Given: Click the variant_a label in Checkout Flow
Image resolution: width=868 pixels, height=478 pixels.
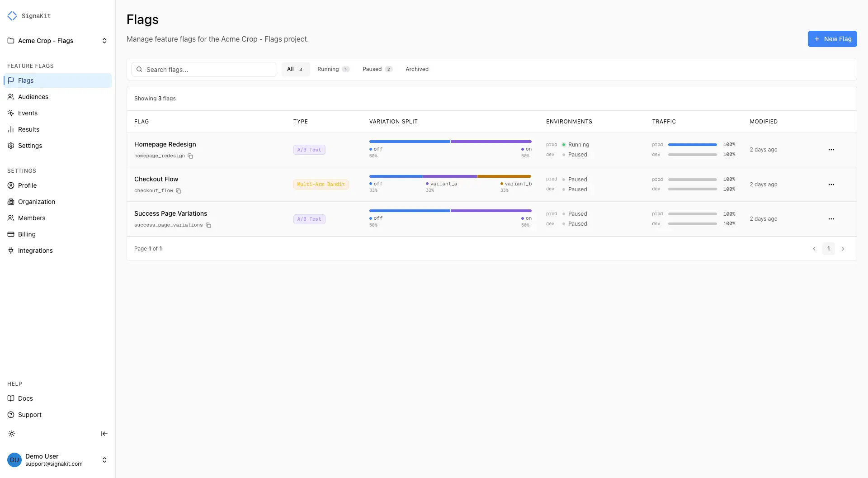Looking at the screenshot, I should click(x=441, y=184).
